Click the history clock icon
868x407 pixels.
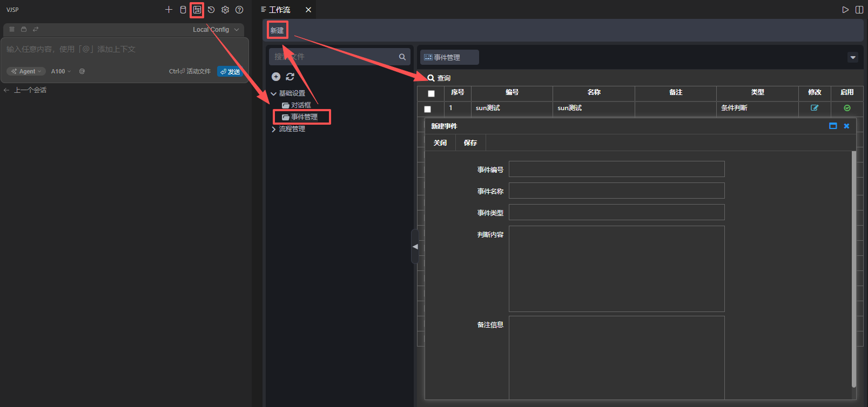click(211, 10)
